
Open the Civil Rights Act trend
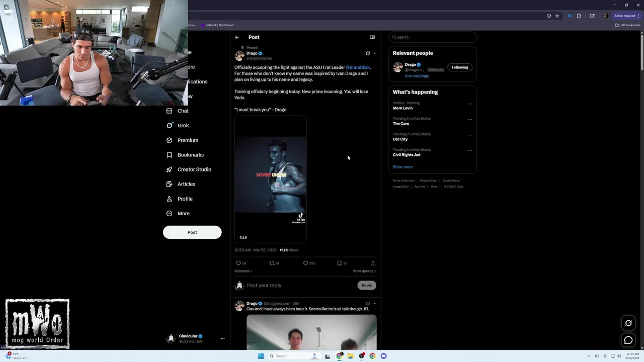(x=407, y=155)
